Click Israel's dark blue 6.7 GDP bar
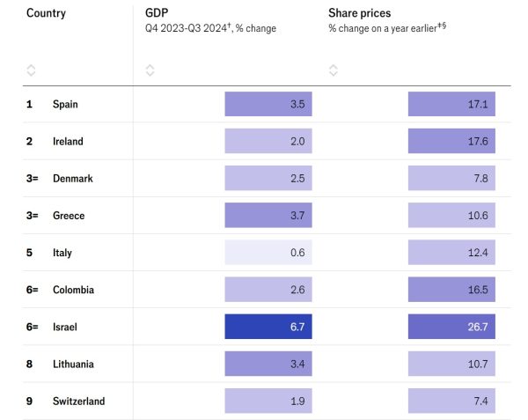 pos(268,327)
